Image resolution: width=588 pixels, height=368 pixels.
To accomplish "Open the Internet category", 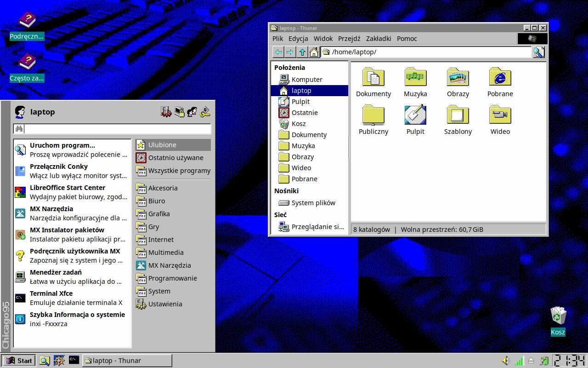I will [173, 240].
